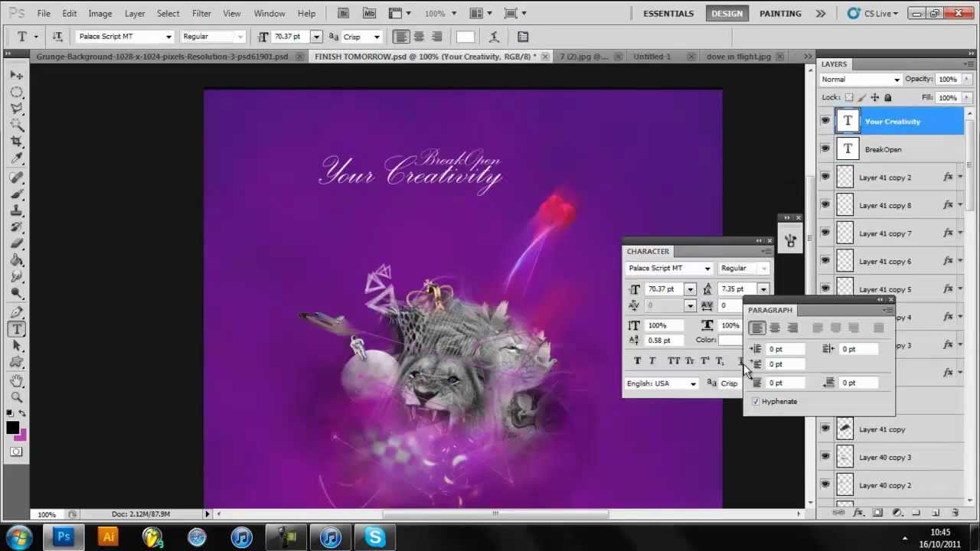Hide the Your Creativity layer
Screen dimensions: 980x551
click(x=825, y=121)
